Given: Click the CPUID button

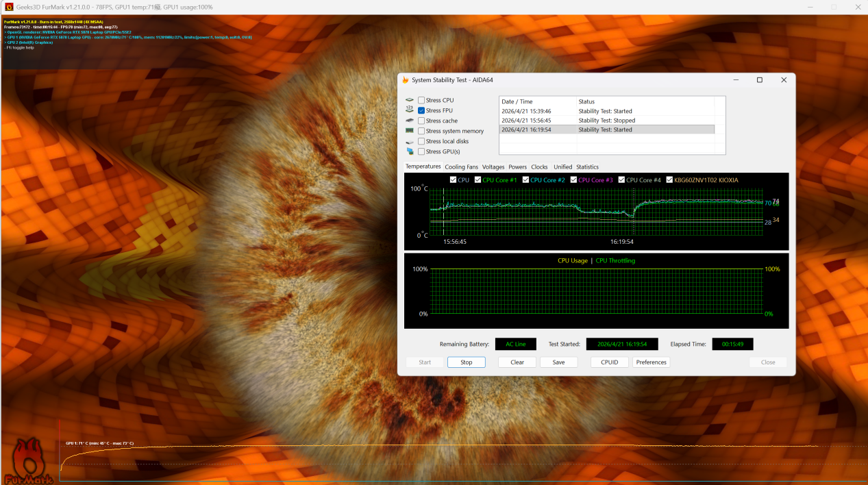Looking at the screenshot, I should coord(609,362).
